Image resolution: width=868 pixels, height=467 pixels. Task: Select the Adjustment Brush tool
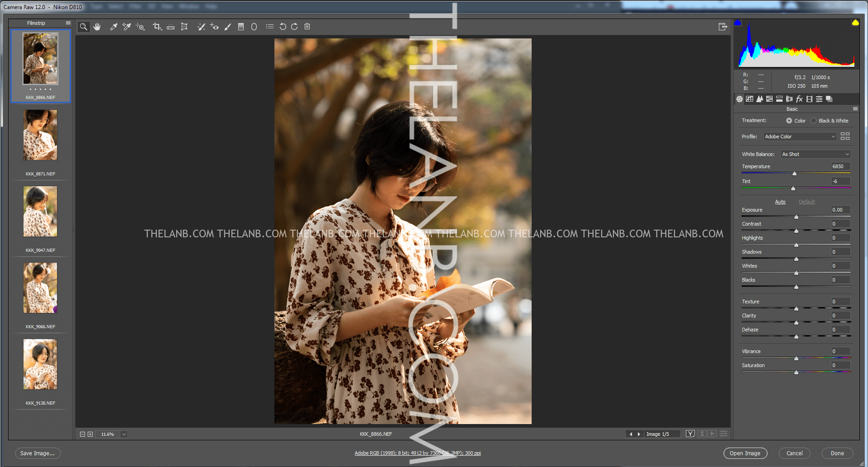tap(227, 26)
